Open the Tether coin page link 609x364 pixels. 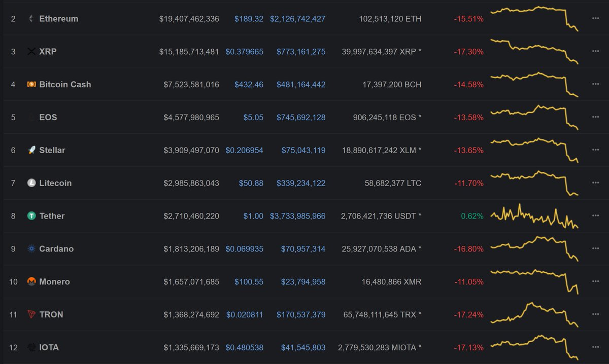point(52,216)
